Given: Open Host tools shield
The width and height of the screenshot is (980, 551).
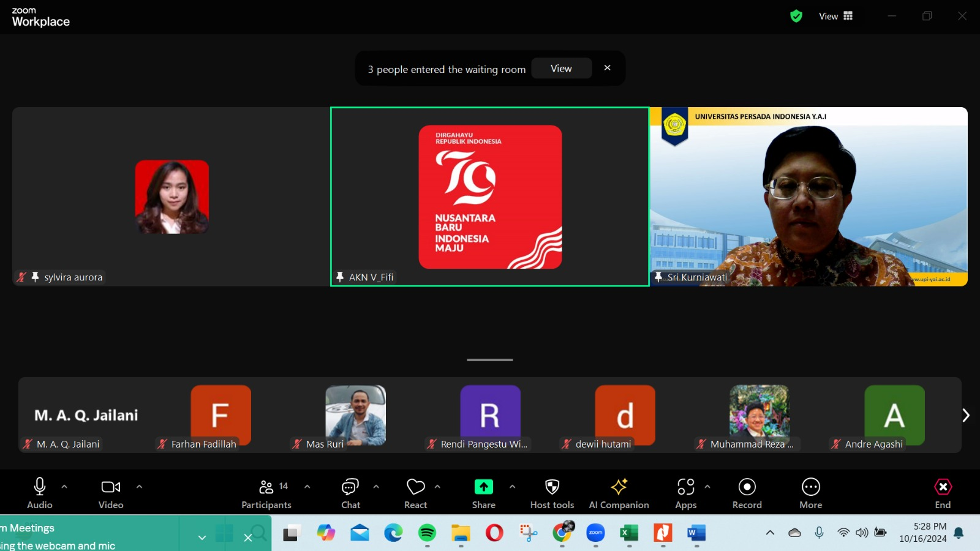Looking at the screenshot, I should point(552,493).
